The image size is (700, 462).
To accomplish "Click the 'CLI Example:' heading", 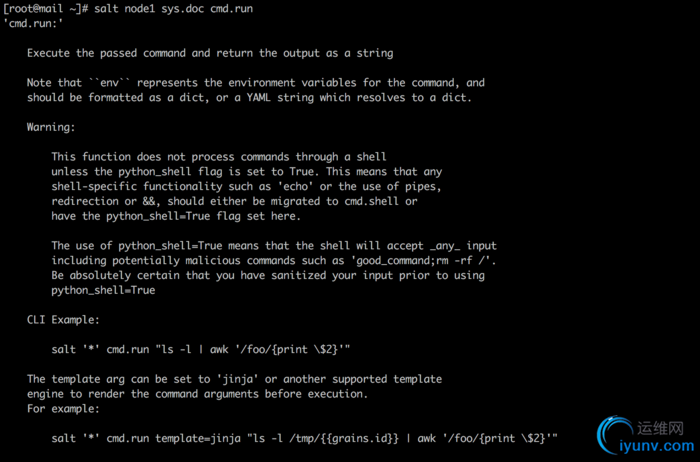I will (x=63, y=320).
